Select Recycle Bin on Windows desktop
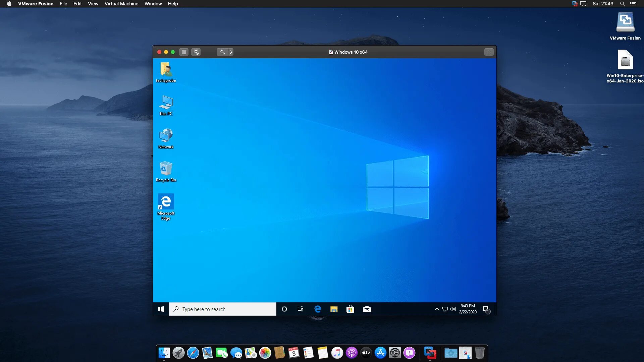644x362 pixels. pyautogui.click(x=166, y=171)
